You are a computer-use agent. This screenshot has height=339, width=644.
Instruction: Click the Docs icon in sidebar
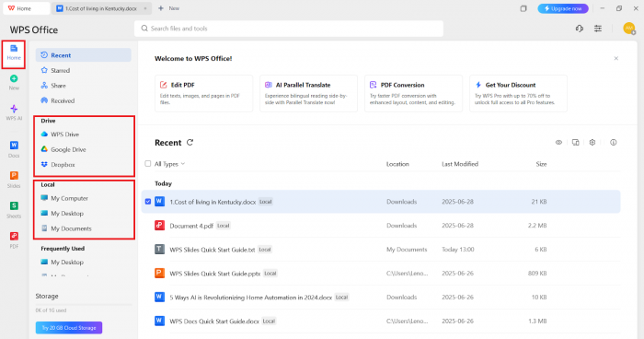click(14, 149)
